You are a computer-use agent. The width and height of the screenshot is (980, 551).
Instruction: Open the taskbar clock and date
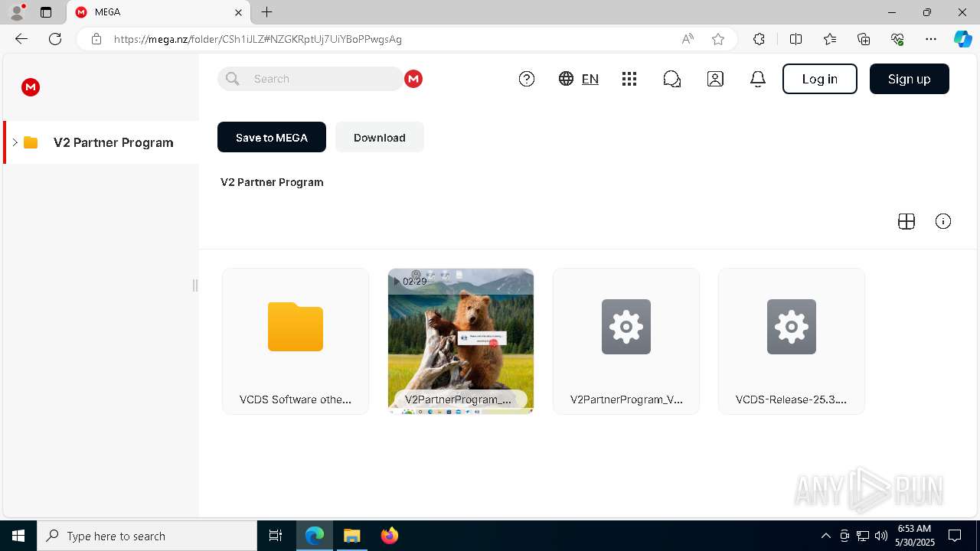click(914, 536)
